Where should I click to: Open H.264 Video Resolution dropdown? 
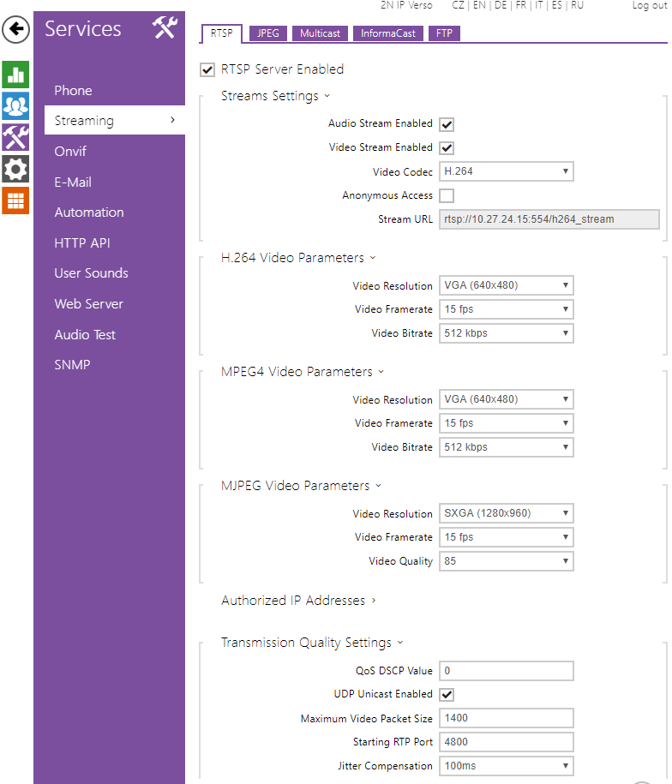[x=506, y=285]
